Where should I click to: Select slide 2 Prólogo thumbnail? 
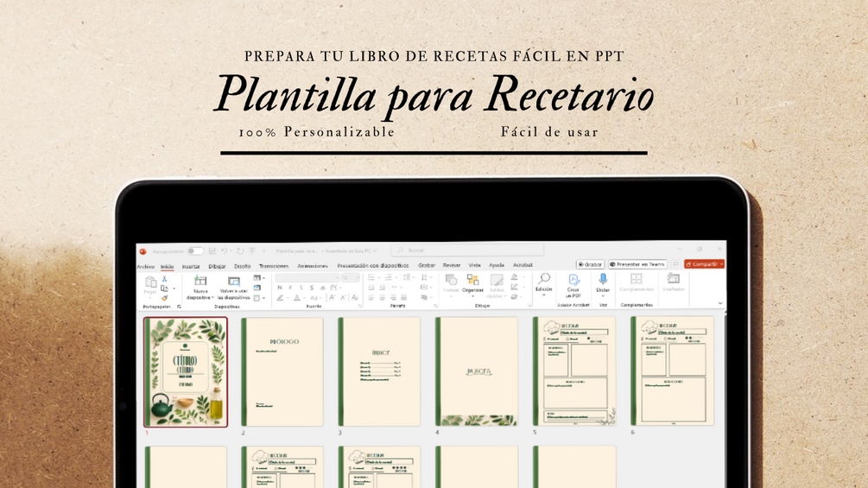click(282, 371)
